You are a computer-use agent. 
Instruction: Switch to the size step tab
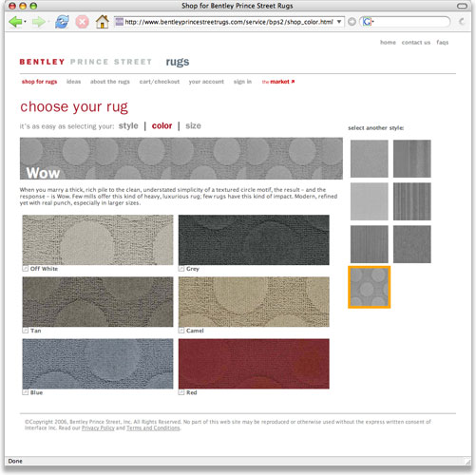point(193,125)
